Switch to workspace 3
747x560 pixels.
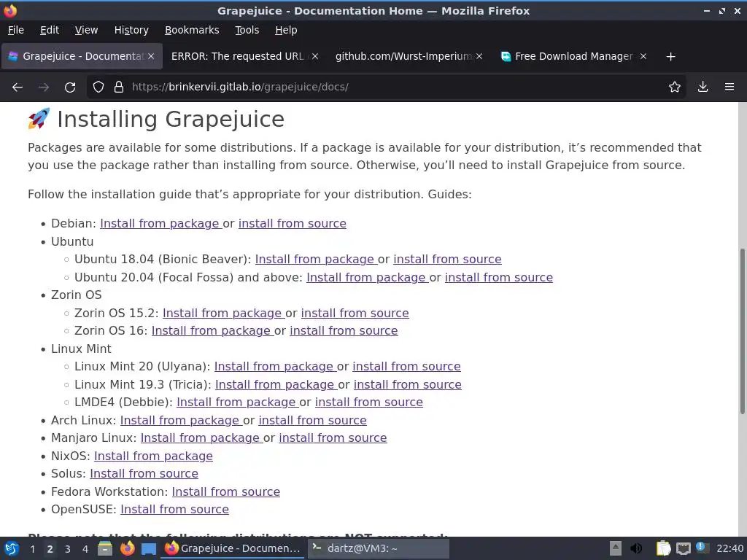click(x=68, y=549)
